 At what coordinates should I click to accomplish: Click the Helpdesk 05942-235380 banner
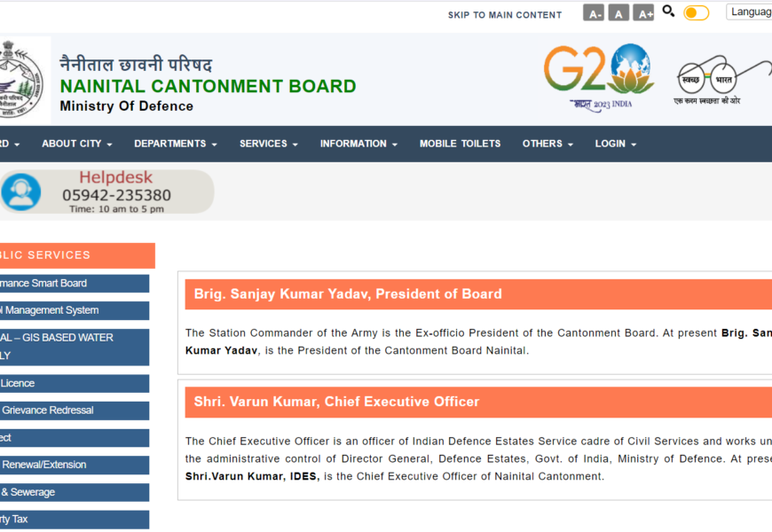[x=106, y=192]
